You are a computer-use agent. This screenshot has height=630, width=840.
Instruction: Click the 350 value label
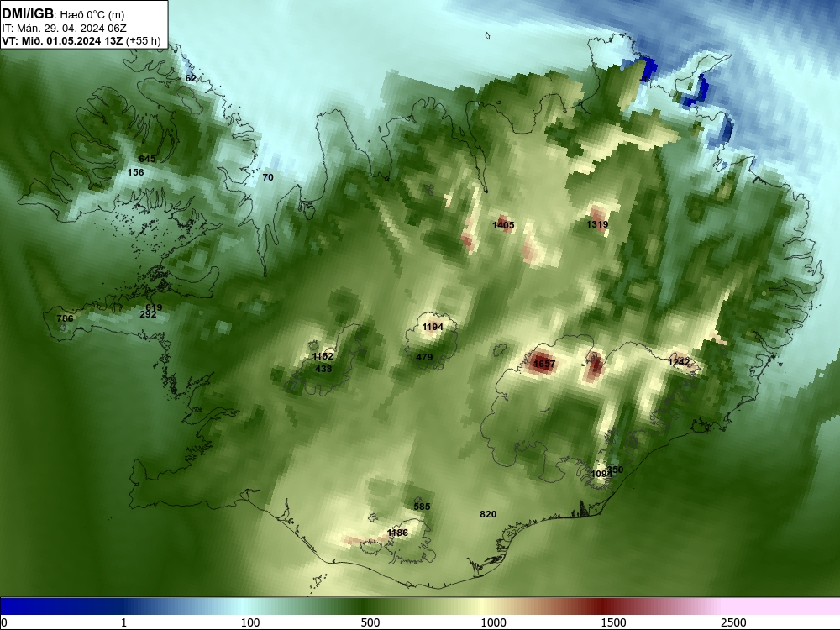[x=616, y=470]
